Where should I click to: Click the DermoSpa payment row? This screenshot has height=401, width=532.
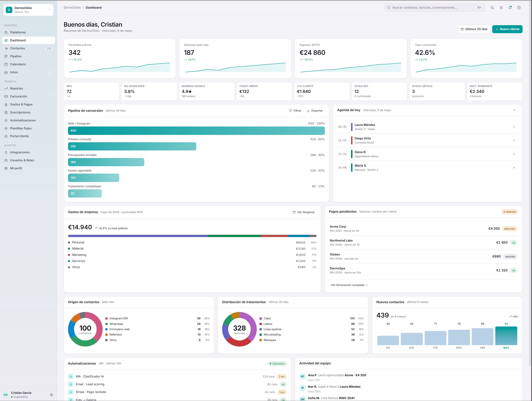click(423, 270)
